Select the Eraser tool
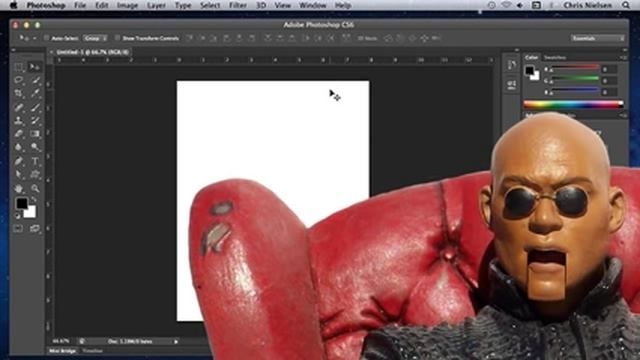Image resolution: width=640 pixels, height=360 pixels. (x=19, y=134)
